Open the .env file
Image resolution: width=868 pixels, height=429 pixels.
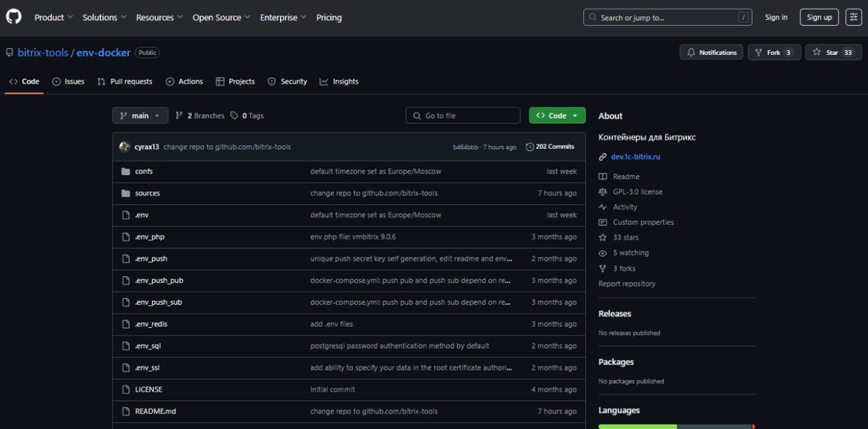142,215
